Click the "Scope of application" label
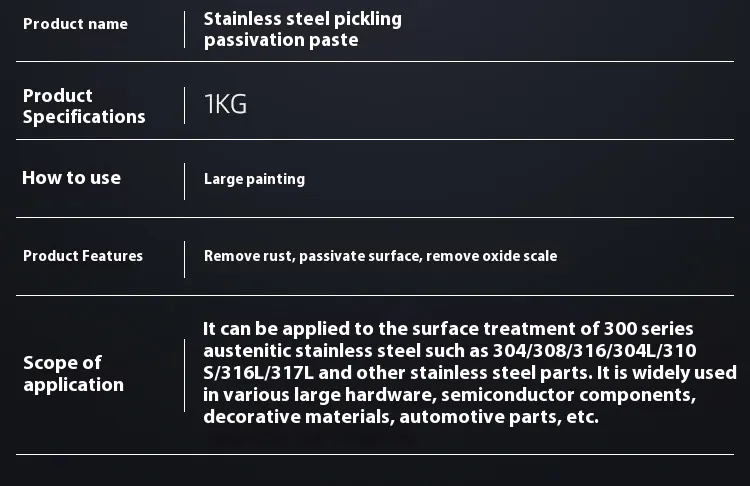The image size is (750, 486). [73, 374]
